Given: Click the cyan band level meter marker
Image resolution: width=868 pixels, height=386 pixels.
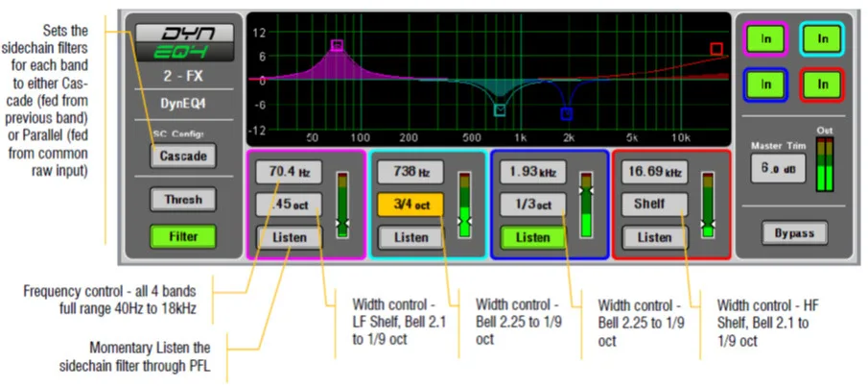Looking at the screenshot, I should pyautogui.click(x=465, y=221).
